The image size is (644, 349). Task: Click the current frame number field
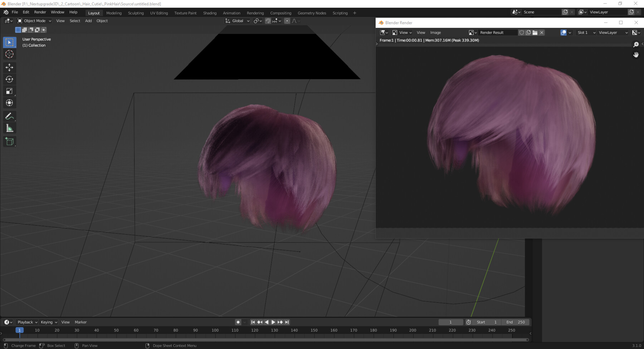click(451, 322)
